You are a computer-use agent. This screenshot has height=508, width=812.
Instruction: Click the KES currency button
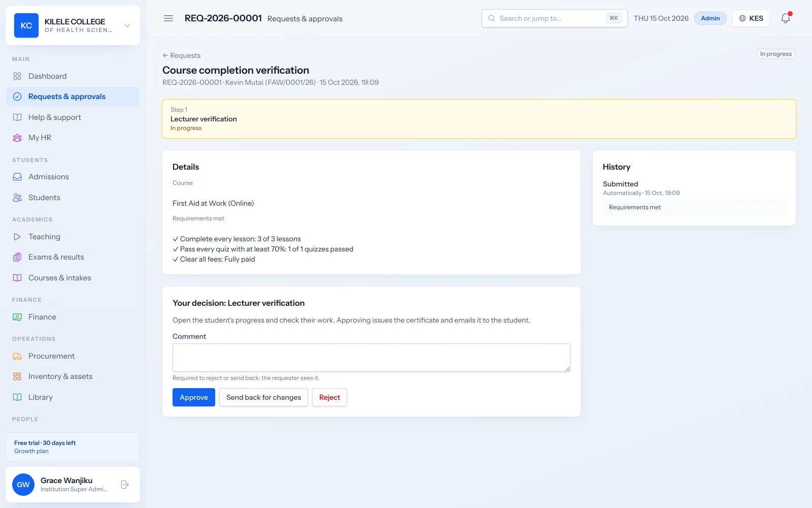751,18
